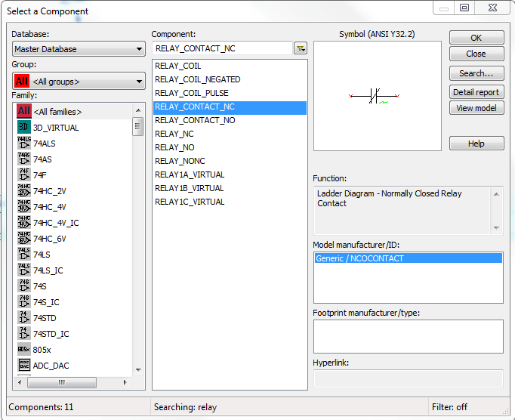Click family list vertical scrollbar thumb

[138, 126]
